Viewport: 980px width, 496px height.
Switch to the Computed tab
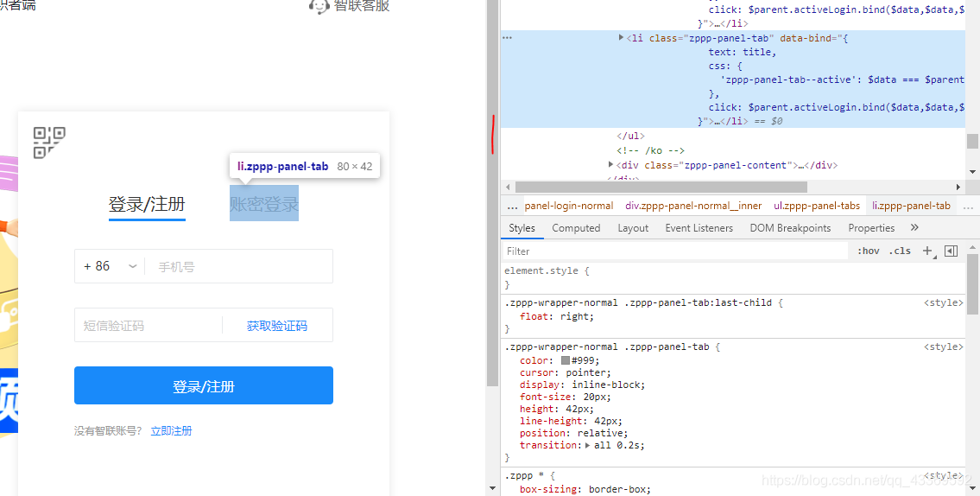tap(576, 228)
